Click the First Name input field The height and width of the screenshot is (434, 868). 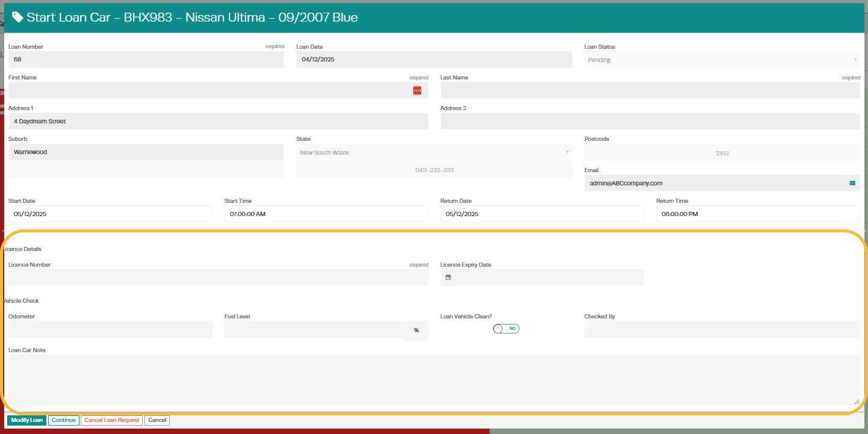tap(218, 90)
